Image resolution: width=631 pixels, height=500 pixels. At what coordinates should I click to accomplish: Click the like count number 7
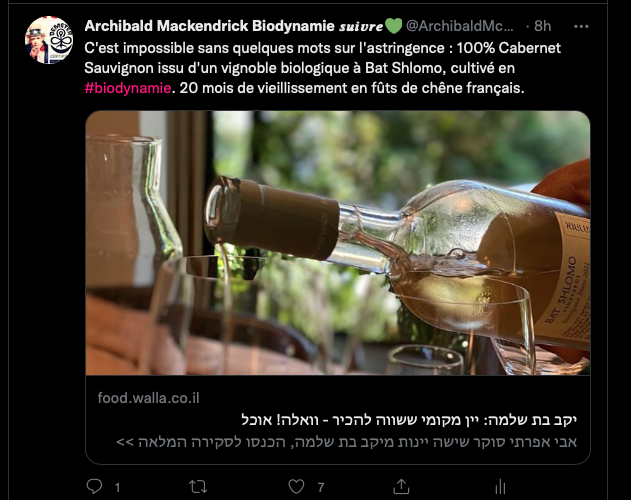click(321, 488)
